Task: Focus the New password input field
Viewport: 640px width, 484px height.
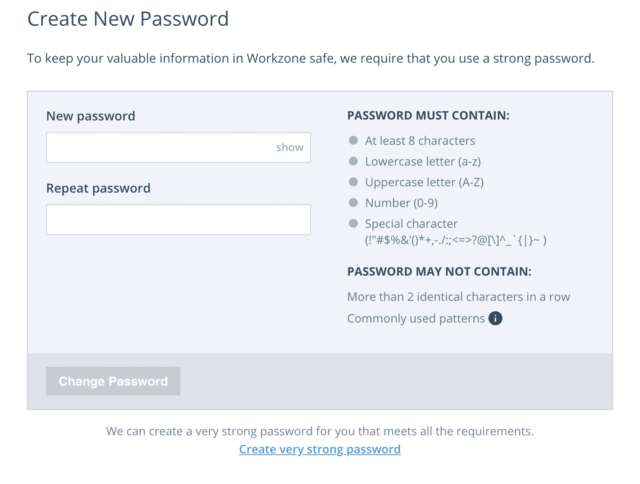Action: 178,147
